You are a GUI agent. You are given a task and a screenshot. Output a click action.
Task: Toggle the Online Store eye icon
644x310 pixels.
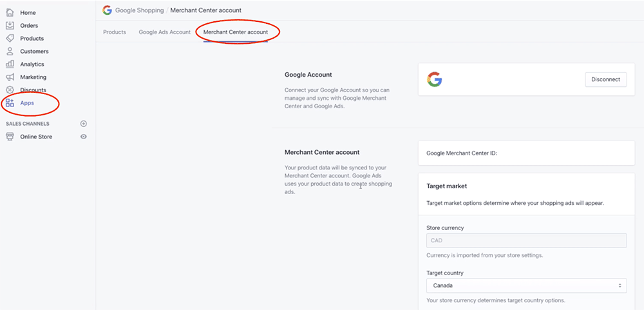[83, 137]
